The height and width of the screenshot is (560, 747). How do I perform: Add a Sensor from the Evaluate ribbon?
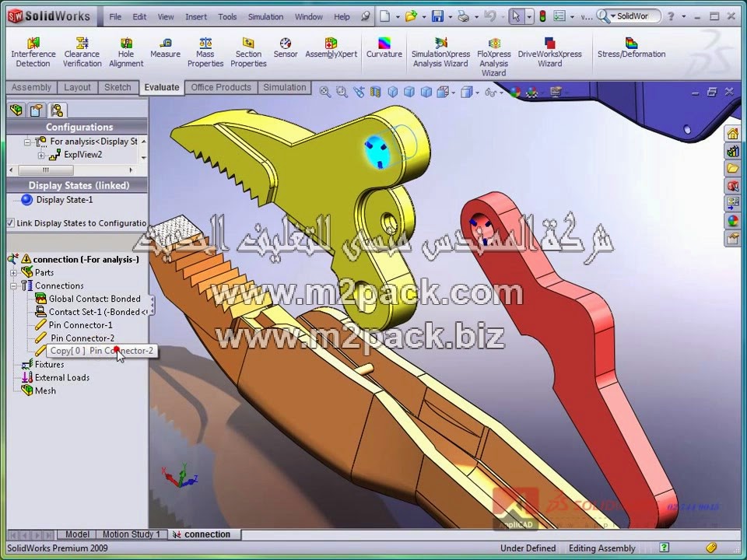[x=286, y=48]
